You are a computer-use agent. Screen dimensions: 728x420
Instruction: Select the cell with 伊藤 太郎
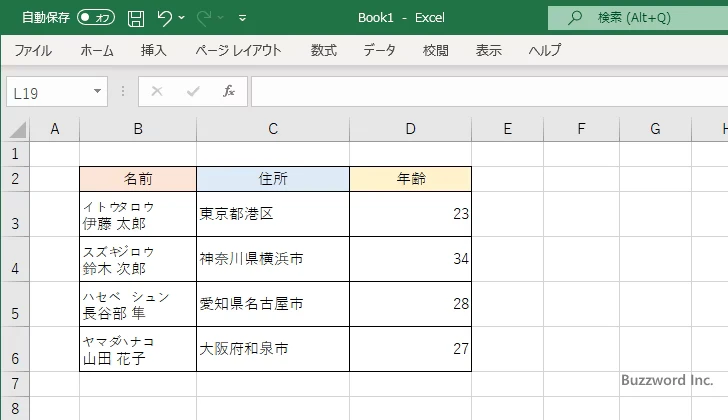click(x=138, y=214)
